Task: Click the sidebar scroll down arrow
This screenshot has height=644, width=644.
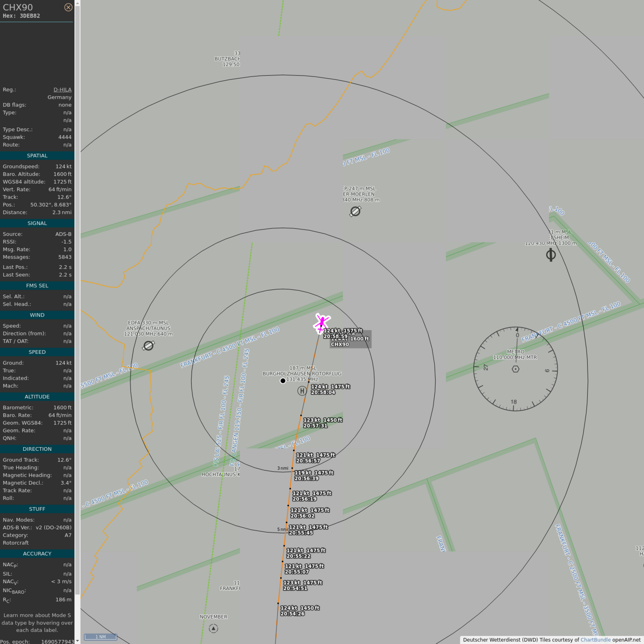Action: (77, 640)
